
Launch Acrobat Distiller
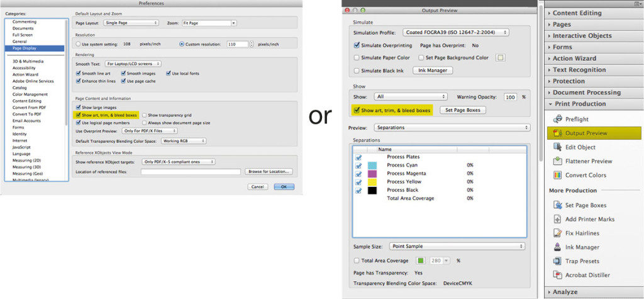(x=581, y=275)
